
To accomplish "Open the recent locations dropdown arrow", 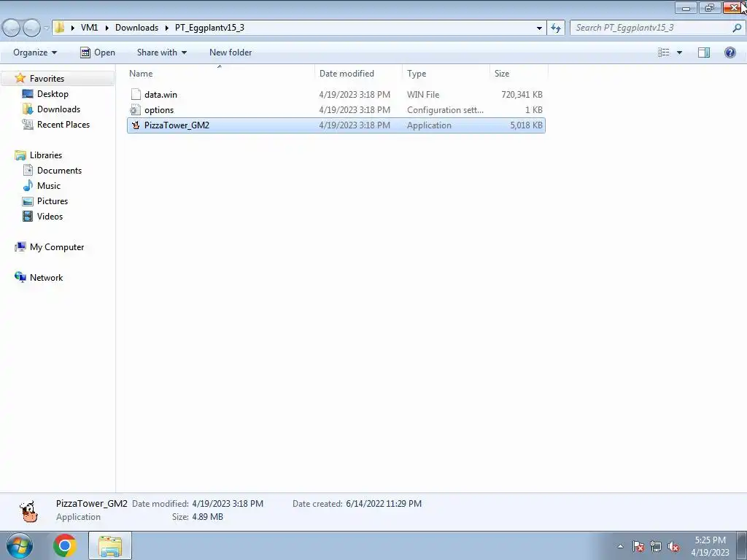I will click(x=46, y=28).
